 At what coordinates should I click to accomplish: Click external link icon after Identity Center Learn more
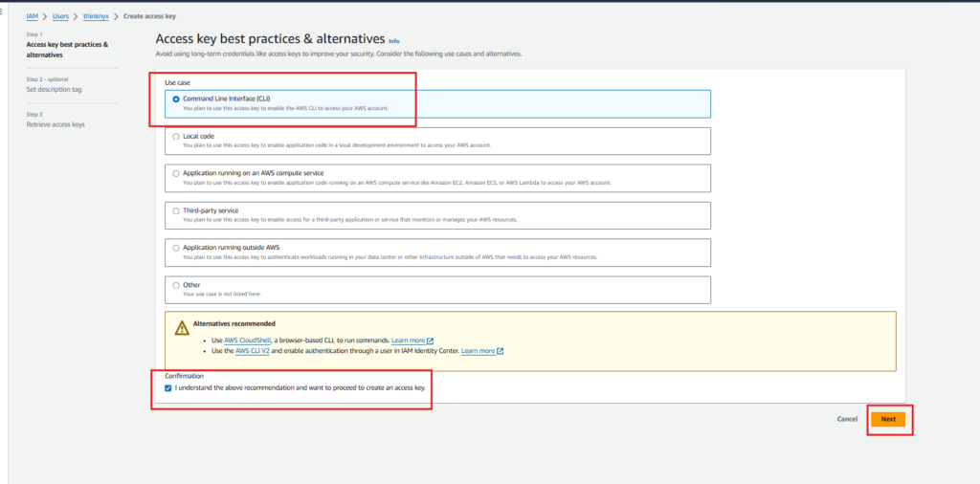500,352
